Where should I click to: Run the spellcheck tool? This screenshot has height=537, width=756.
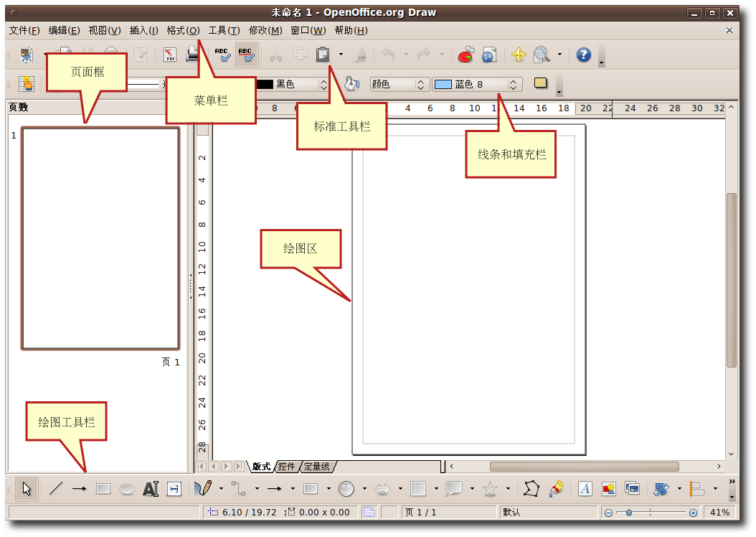click(x=223, y=55)
